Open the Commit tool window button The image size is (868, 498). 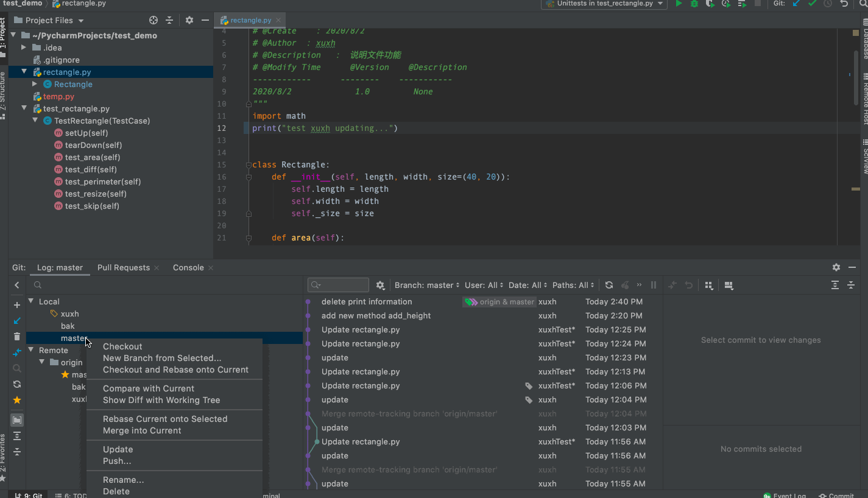pos(836,495)
